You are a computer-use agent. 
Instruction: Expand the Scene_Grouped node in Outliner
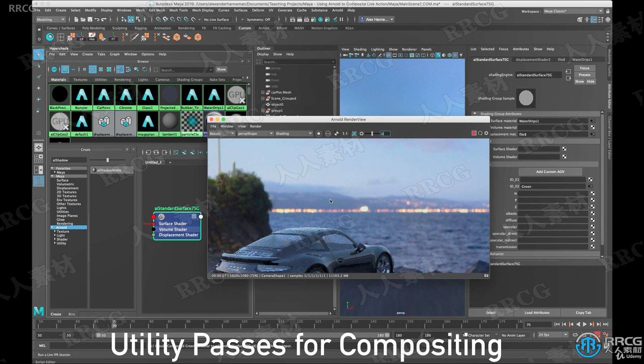point(262,98)
